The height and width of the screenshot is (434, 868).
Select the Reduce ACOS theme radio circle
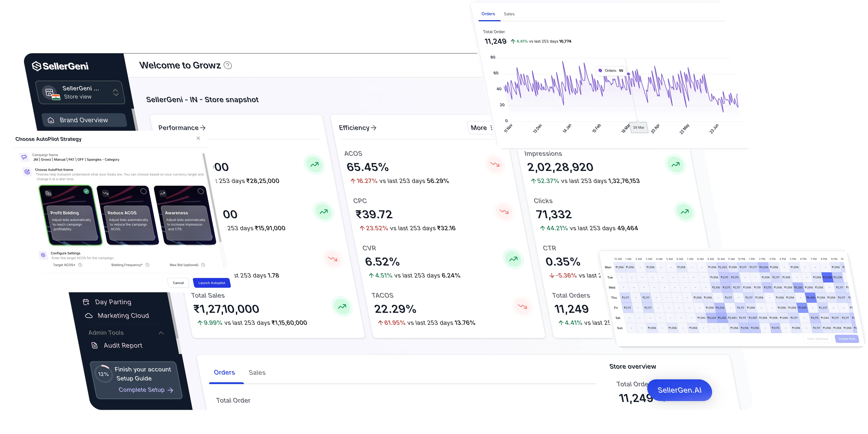[144, 191]
